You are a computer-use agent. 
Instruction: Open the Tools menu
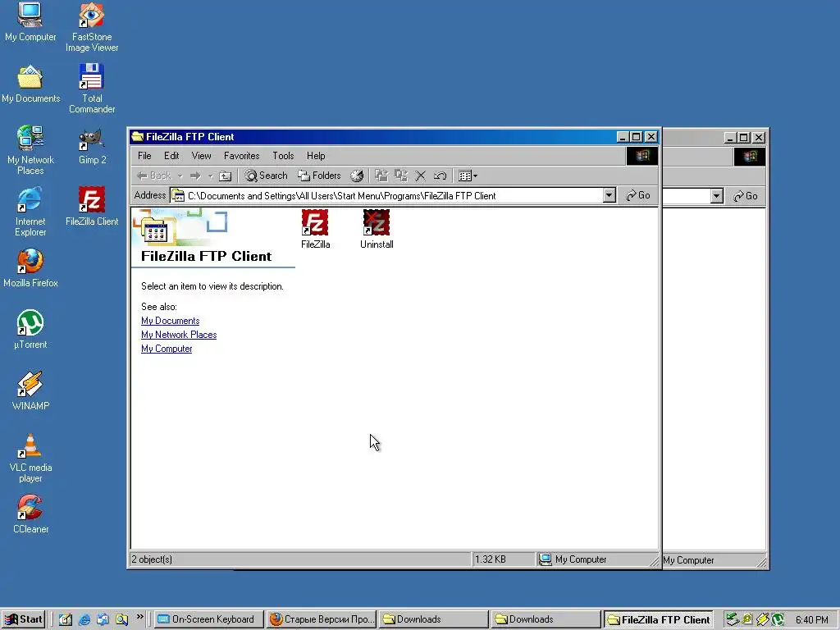(283, 156)
